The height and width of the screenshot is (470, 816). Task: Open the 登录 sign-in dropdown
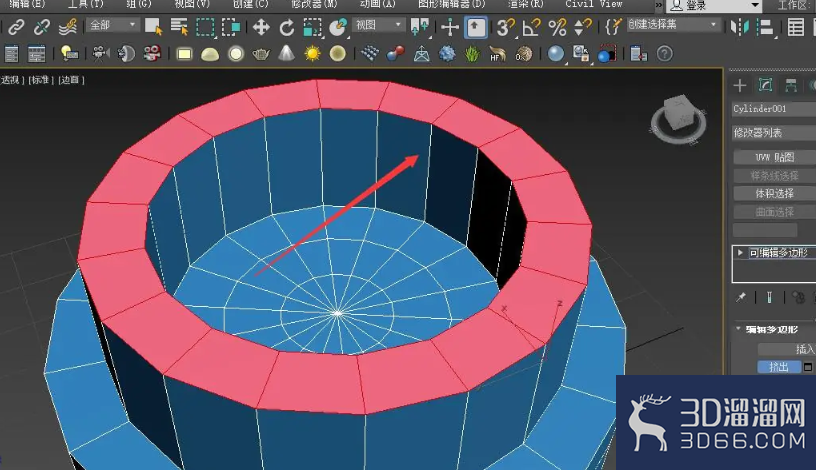713,5
